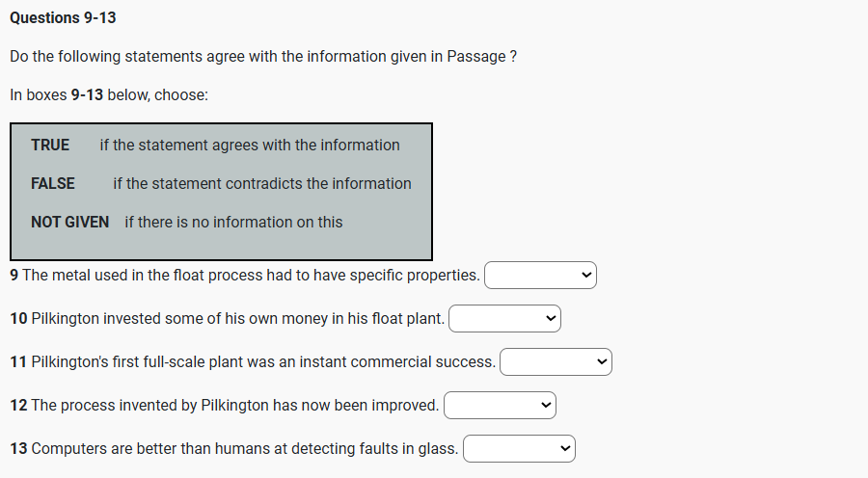The height and width of the screenshot is (478, 868).
Task: Click the chevron arrow on question 9's select box
Action: (x=586, y=276)
